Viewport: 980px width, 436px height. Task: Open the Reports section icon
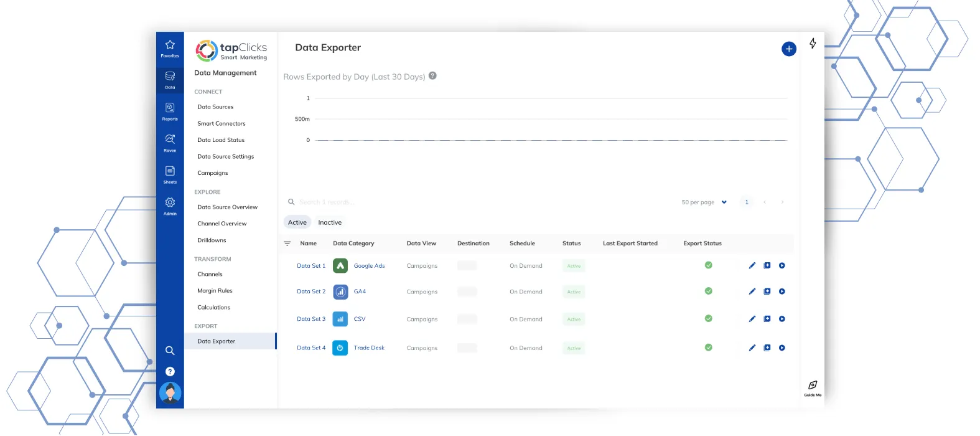[x=170, y=112]
